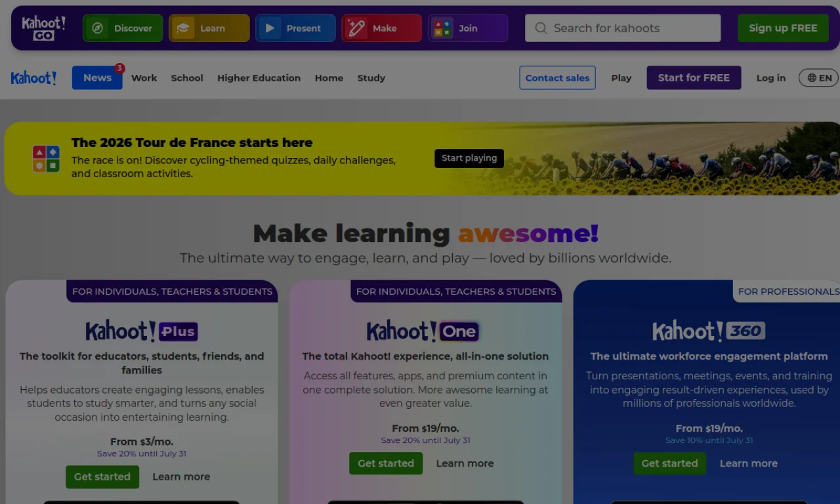Click the Learn graduation cap icon
Viewport: 840px width, 504px height.
click(183, 28)
